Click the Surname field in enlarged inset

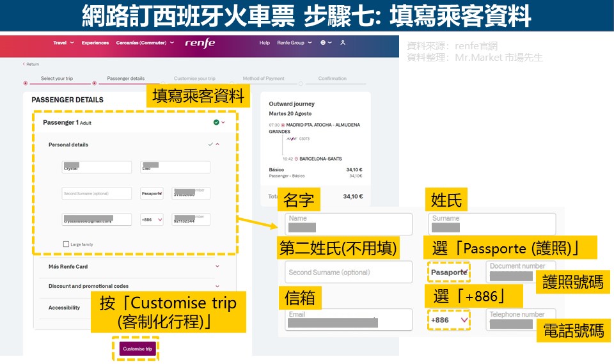(492, 224)
